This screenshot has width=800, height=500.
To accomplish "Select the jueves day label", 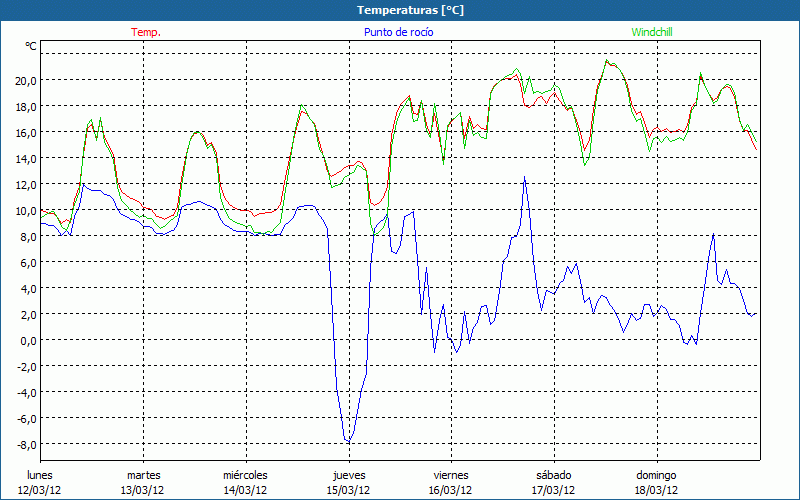I will point(348,475).
